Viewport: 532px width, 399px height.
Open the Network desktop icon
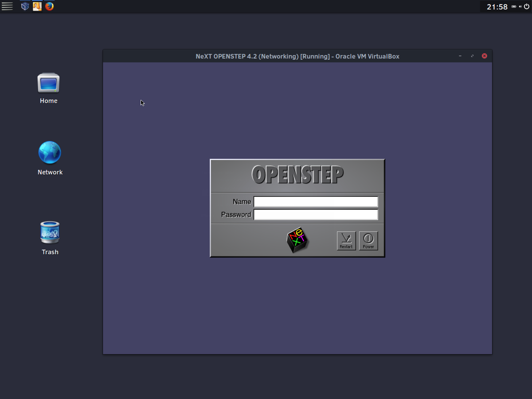[50, 158]
